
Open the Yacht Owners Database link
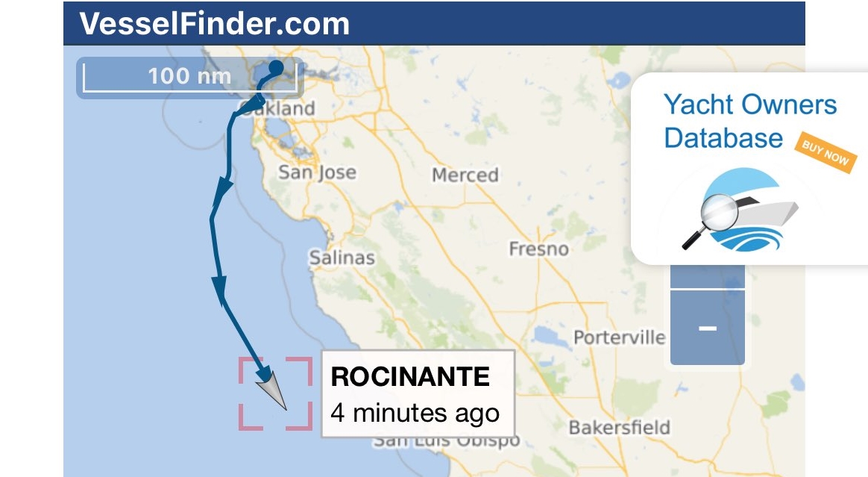[x=750, y=122]
